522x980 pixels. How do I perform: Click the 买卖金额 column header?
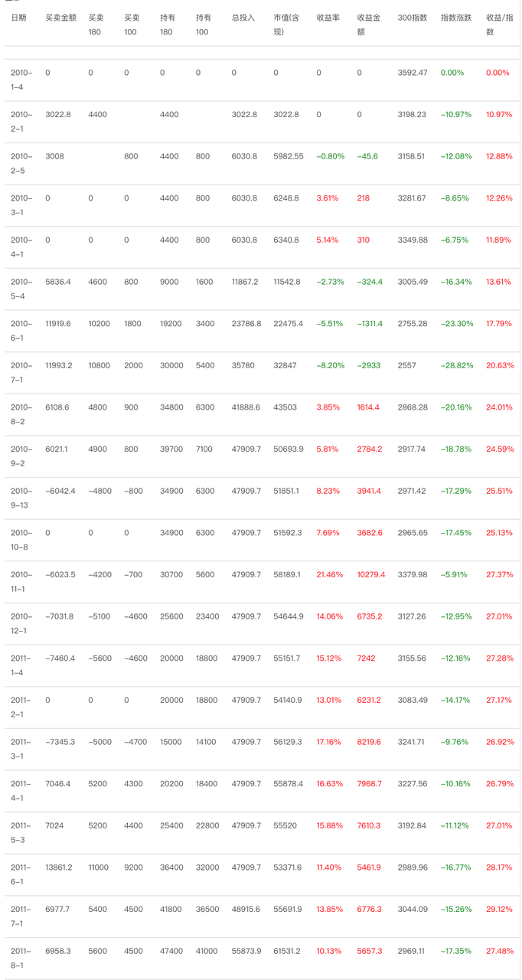pyautogui.click(x=60, y=18)
